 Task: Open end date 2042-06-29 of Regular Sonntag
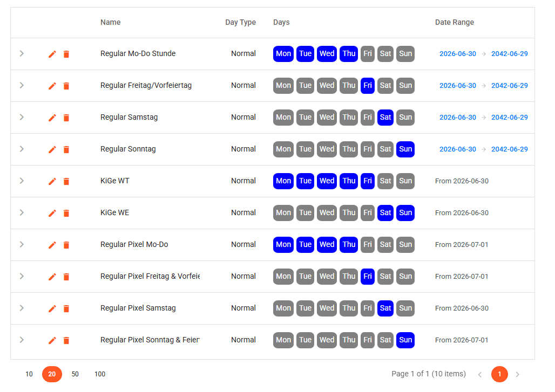pyautogui.click(x=509, y=149)
